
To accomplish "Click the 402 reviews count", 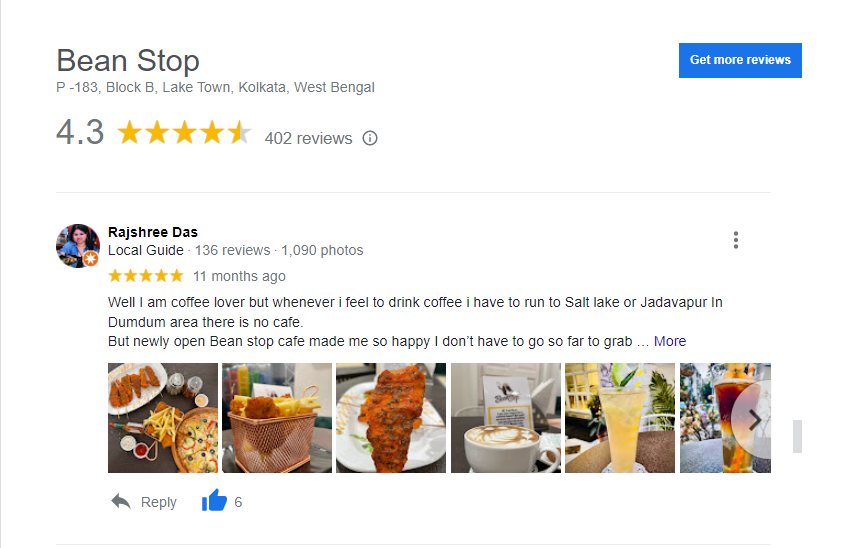I will [308, 138].
